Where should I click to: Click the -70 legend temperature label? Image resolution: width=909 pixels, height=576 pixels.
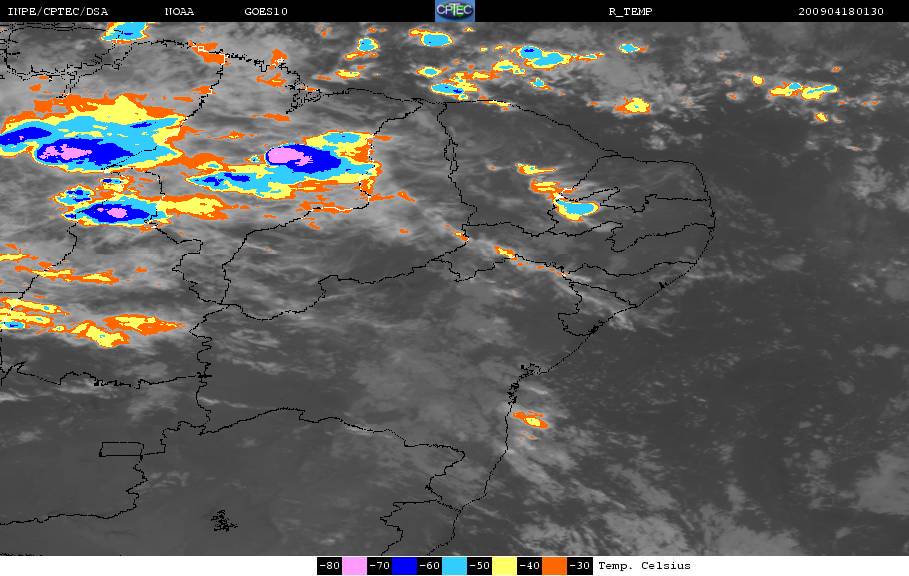379,566
